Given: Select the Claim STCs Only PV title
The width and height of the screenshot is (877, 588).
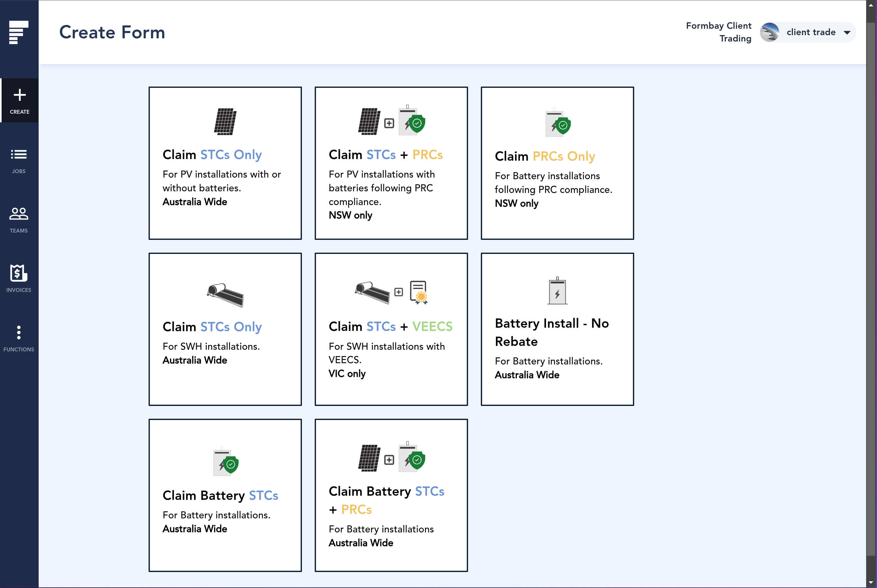Looking at the screenshot, I should [212, 155].
